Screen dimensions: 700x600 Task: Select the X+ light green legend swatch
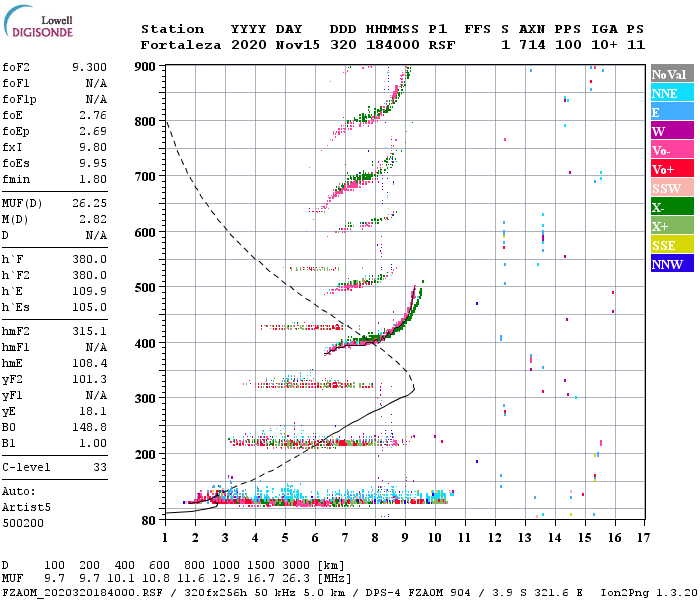672,226
